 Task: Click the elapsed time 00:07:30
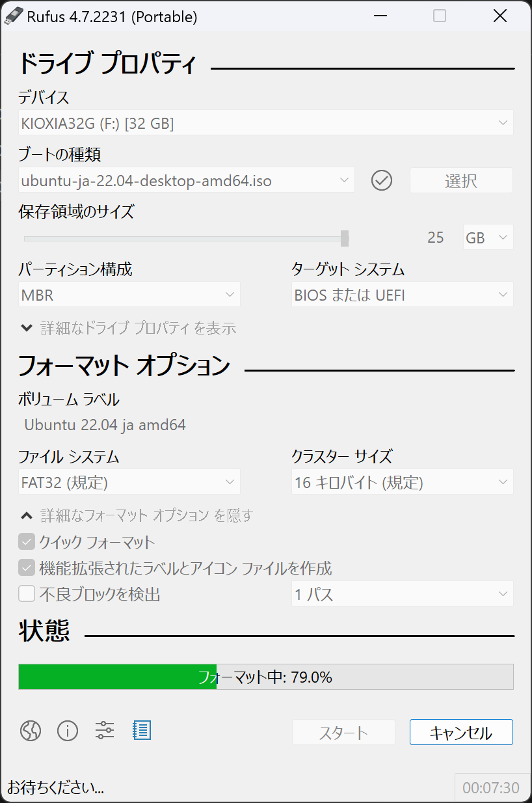click(x=491, y=788)
